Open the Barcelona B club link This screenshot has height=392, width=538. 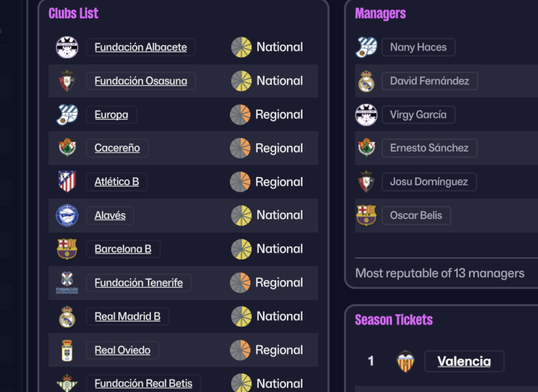[123, 249]
